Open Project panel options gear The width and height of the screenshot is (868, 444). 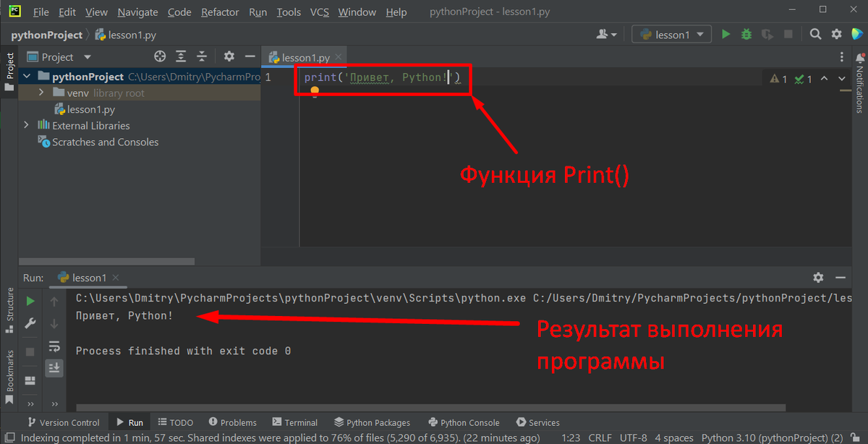click(229, 56)
